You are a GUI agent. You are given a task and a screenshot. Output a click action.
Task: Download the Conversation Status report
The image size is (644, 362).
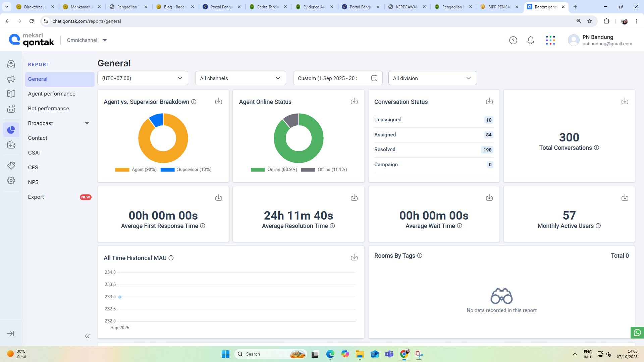pos(489,101)
